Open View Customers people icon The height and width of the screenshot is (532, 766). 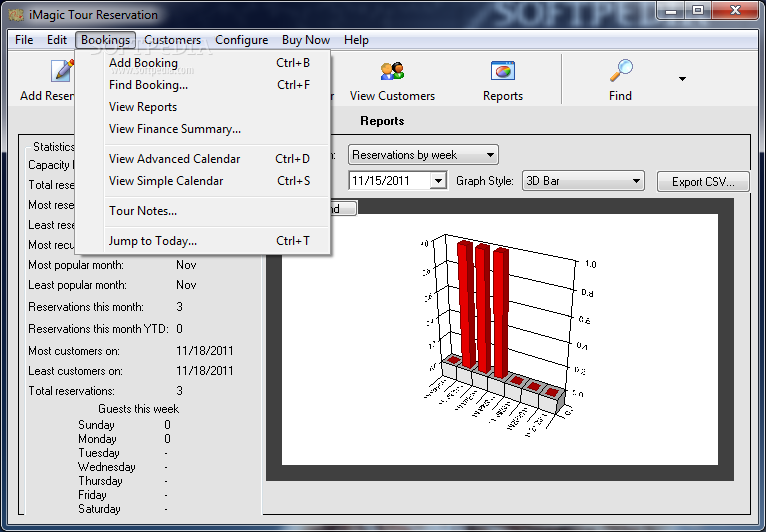pyautogui.click(x=392, y=71)
